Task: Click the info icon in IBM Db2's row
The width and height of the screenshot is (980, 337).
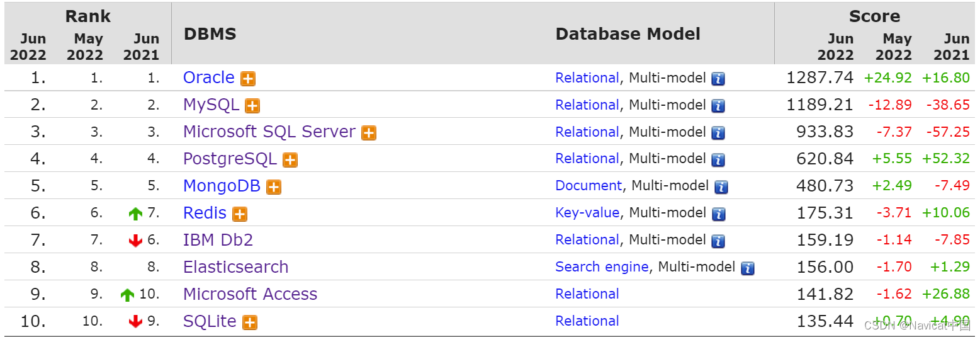Action: click(718, 241)
